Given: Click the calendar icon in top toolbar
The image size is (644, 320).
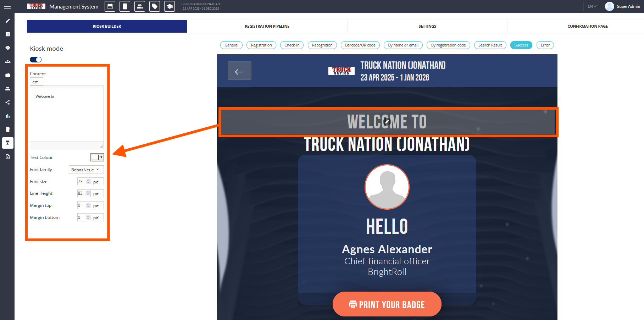Looking at the screenshot, I should [110, 7].
